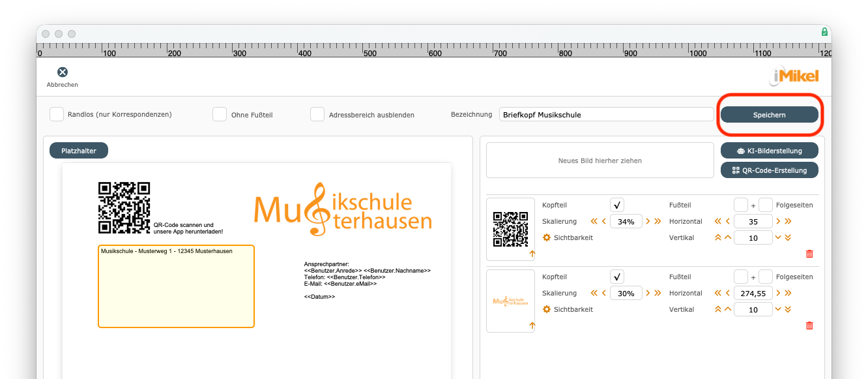
Task: Move logo down using Vertical double down arrow
Action: pos(788,309)
